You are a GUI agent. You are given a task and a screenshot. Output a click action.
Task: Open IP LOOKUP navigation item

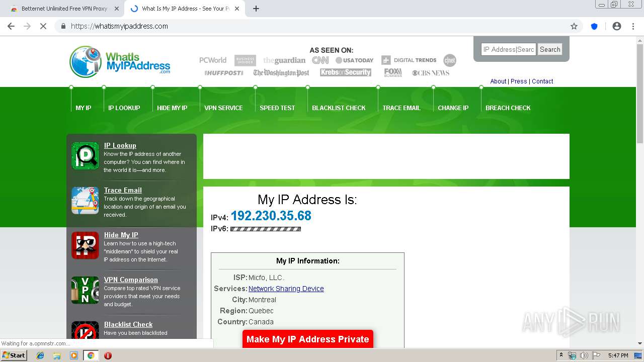[124, 108]
